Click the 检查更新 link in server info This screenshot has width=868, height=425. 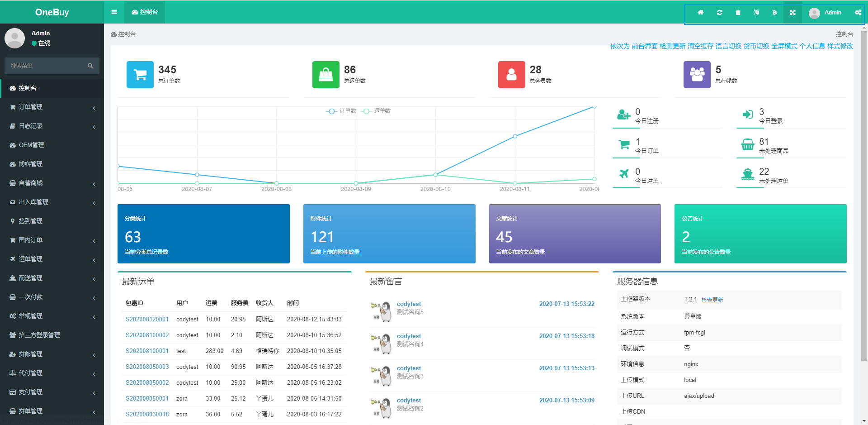(712, 300)
